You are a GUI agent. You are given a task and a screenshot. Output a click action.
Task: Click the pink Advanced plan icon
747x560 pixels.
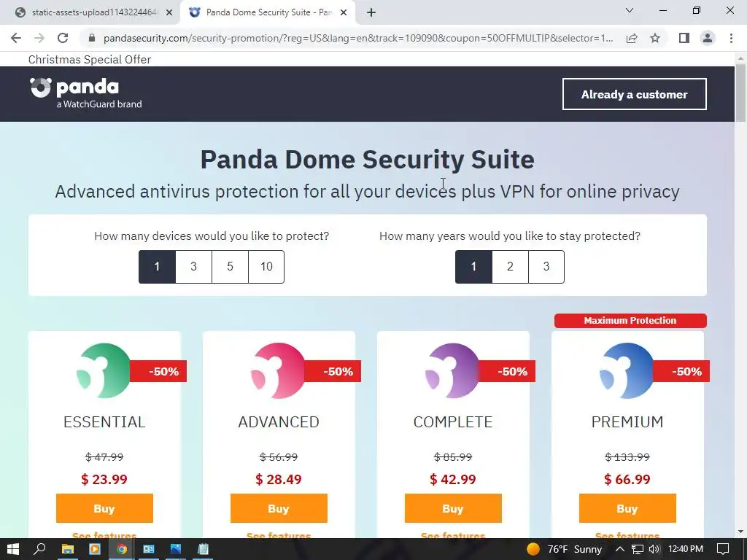(278, 370)
